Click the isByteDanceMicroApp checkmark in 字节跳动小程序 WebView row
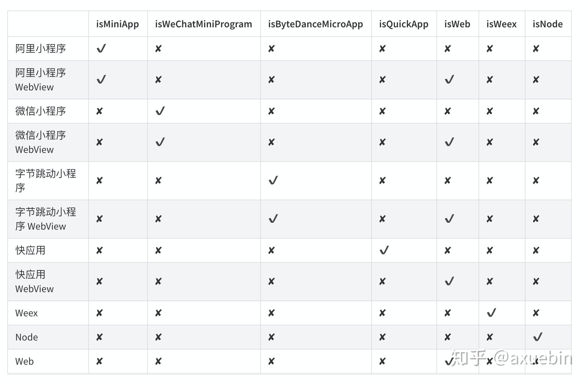The width and height of the screenshot is (588, 382). click(x=273, y=219)
